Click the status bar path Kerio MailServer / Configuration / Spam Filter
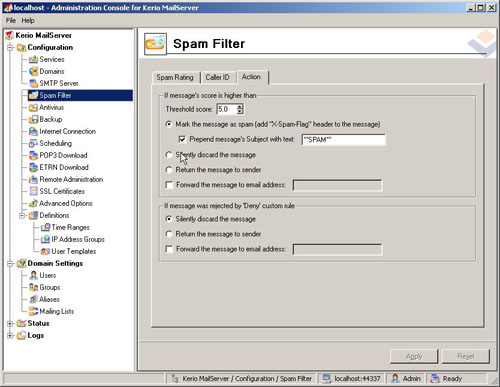The image size is (500, 387). point(247,379)
